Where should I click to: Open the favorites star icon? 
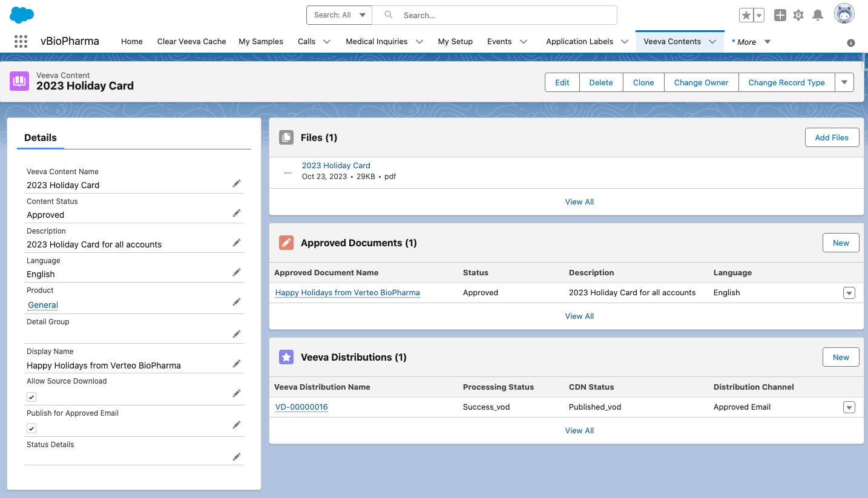pos(746,15)
